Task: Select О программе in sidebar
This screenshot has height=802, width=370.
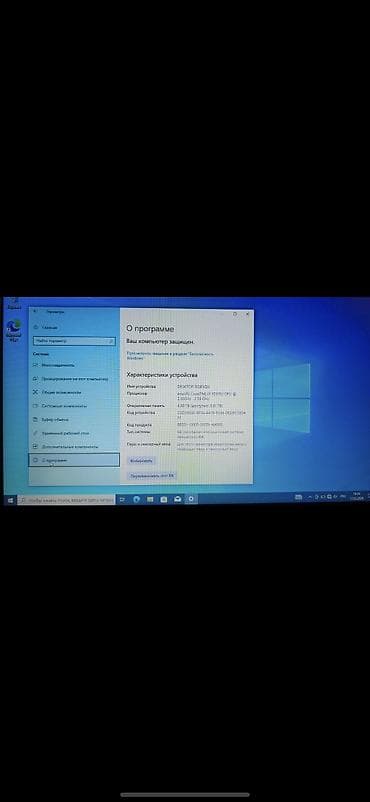Action: point(74,460)
